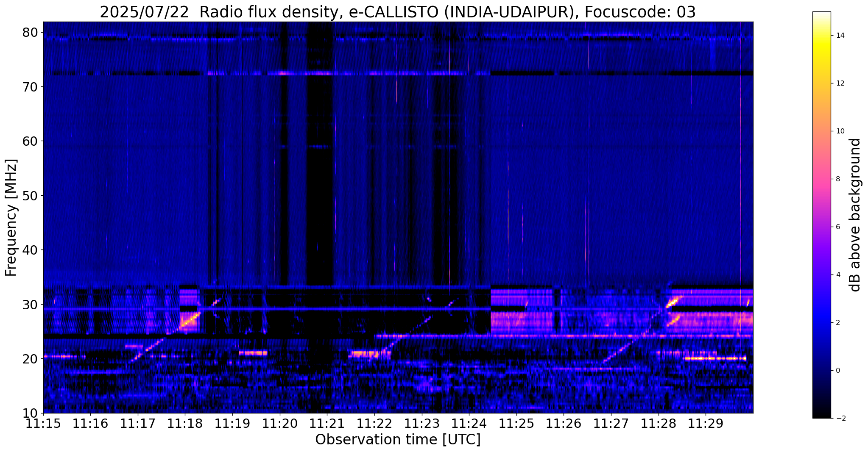Click the 11:29 time tick label

click(706, 424)
